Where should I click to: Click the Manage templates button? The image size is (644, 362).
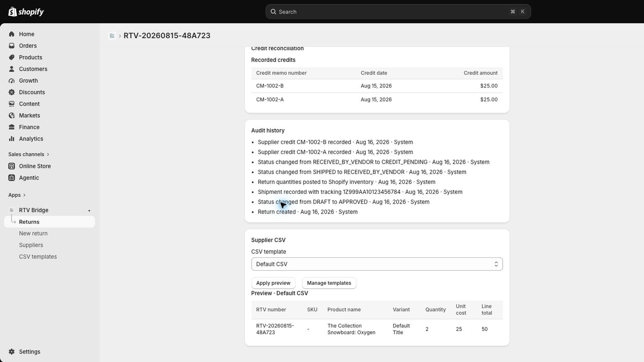(329, 283)
